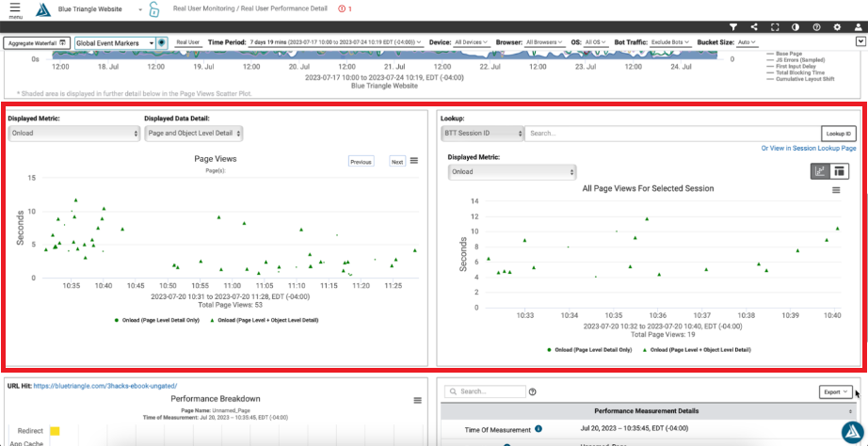Toggle fullscreen mode icon
This screenshot has width=868, height=446.
coord(775,26)
